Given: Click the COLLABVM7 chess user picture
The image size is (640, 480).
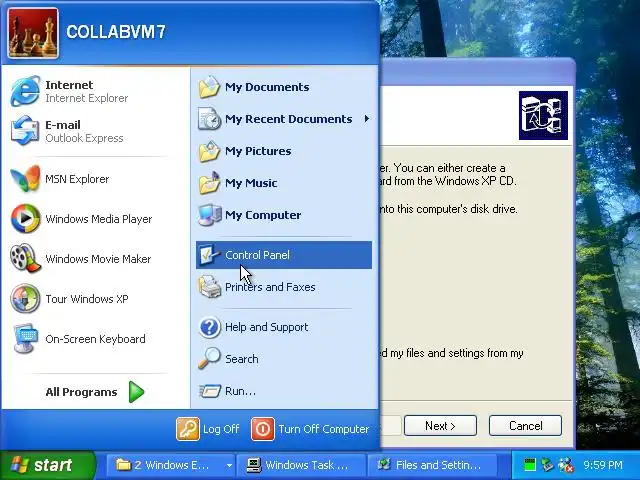Looking at the screenshot, I should (33, 33).
